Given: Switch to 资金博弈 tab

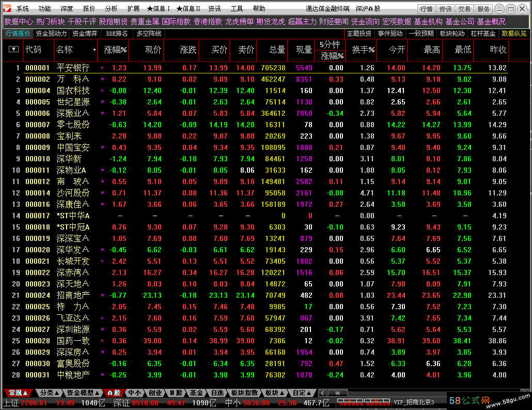Looking at the screenshot, I should pos(85,34).
